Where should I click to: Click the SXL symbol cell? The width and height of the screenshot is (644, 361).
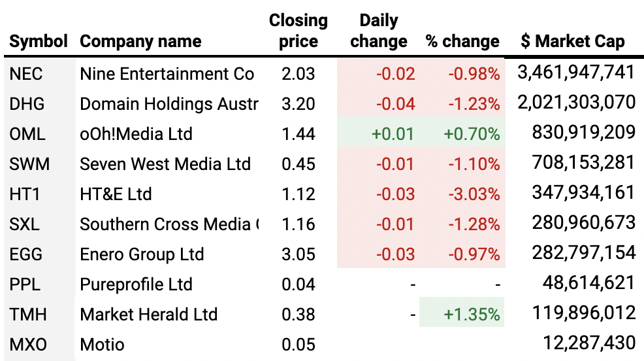(x=25, y=224)
